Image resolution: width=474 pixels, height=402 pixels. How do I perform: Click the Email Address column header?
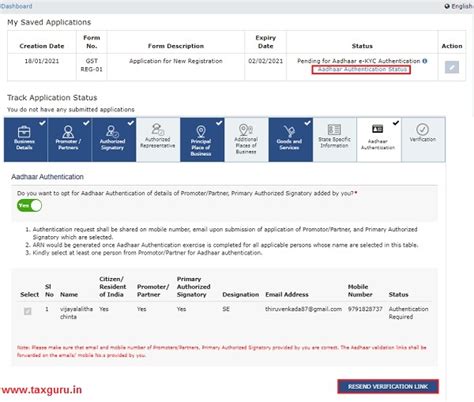[x=287, y=294]
